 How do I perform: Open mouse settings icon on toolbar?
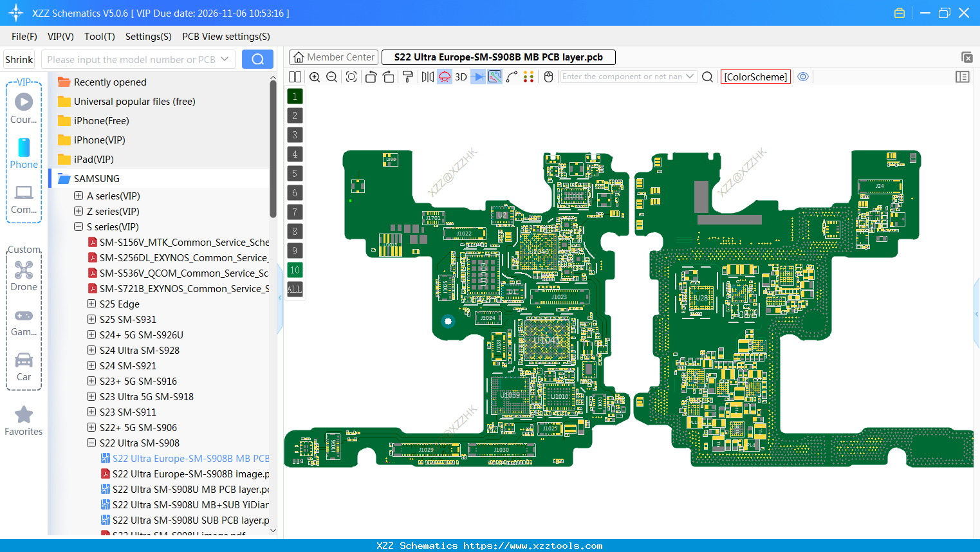point(548,77)
